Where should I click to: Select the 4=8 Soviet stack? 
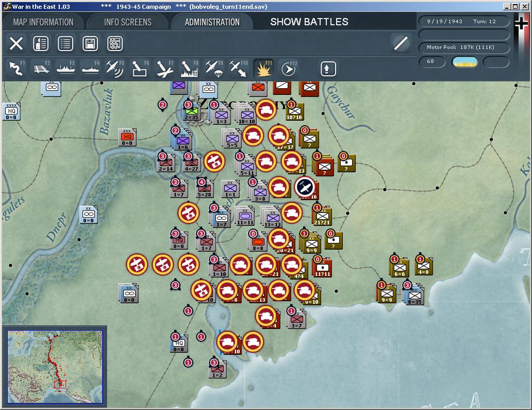pos(423,267)
